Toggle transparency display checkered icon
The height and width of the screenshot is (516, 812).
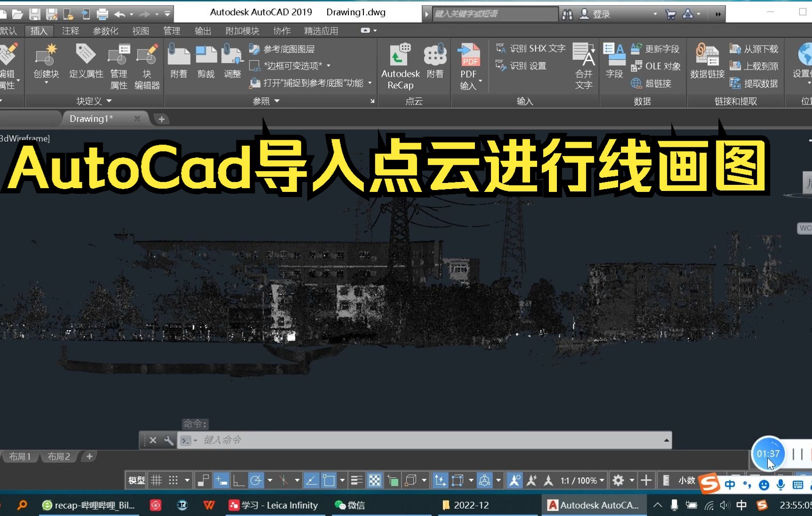[375, 480]
